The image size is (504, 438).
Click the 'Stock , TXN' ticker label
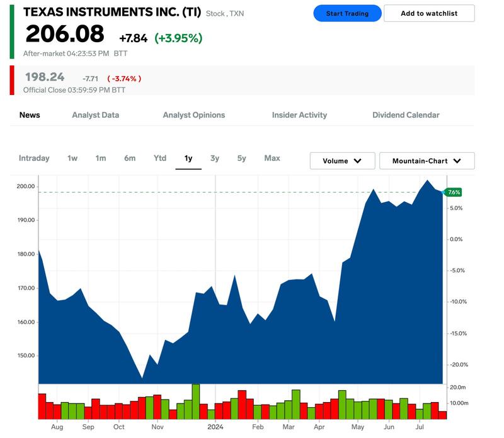(x=225, y=13)
